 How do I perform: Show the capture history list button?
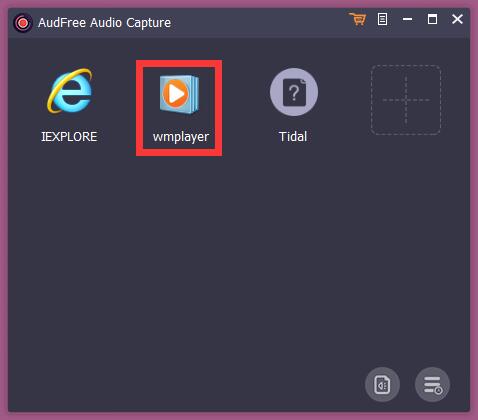point(432,385)
